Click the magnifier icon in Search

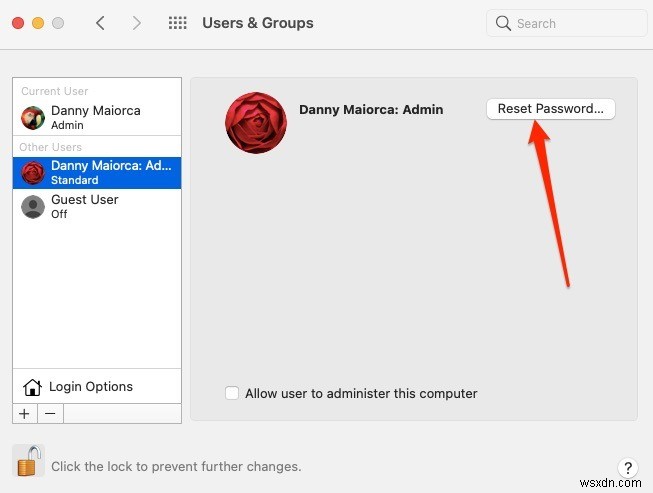pos(503,23)
